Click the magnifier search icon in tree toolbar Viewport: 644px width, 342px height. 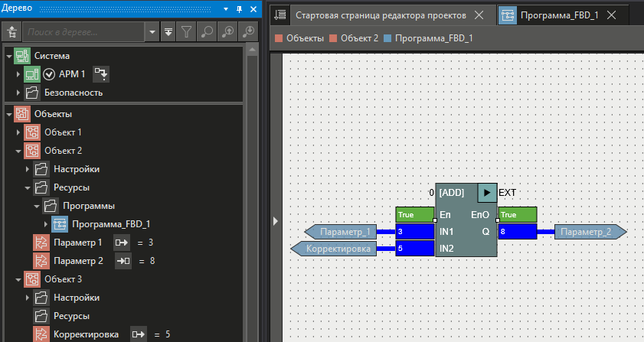(x=207, y=31)
